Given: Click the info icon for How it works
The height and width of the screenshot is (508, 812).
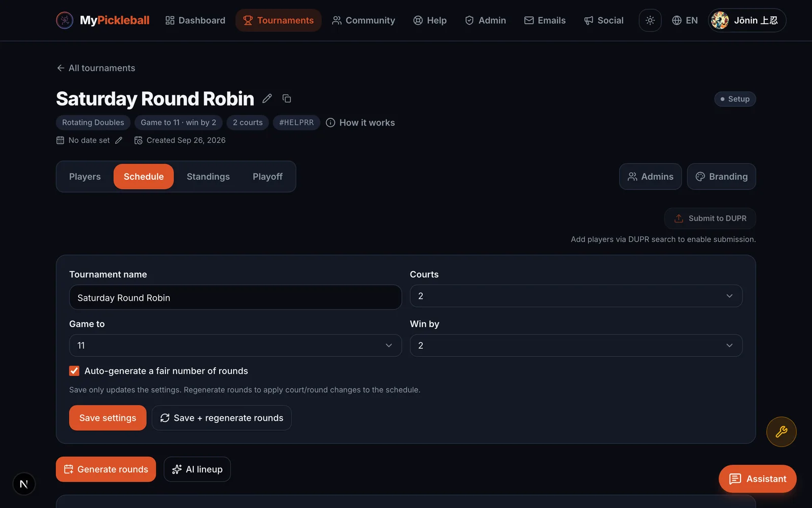Looking at the screenshot, I should point(330,122).
